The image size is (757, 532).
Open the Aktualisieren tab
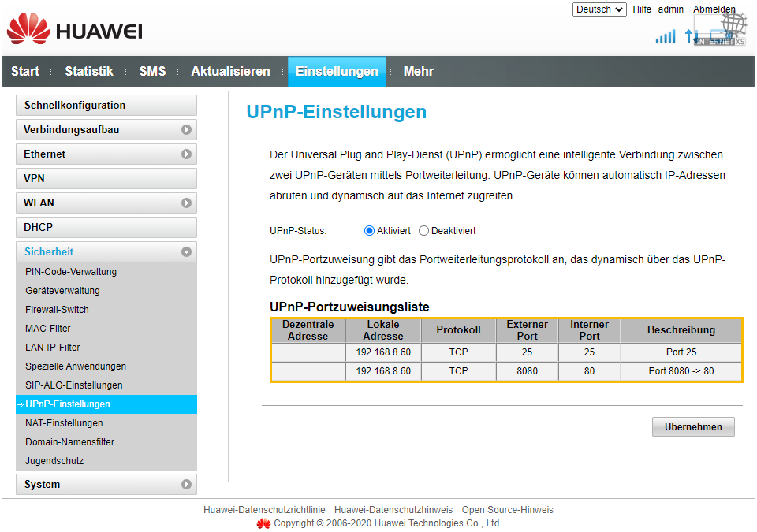(x=231, y=72)
